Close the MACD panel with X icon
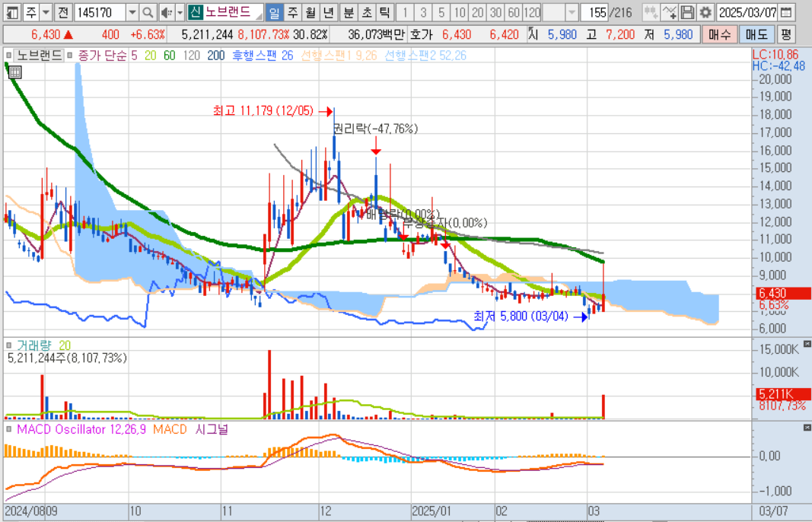 pyautogui.click(x=807, y=428)
